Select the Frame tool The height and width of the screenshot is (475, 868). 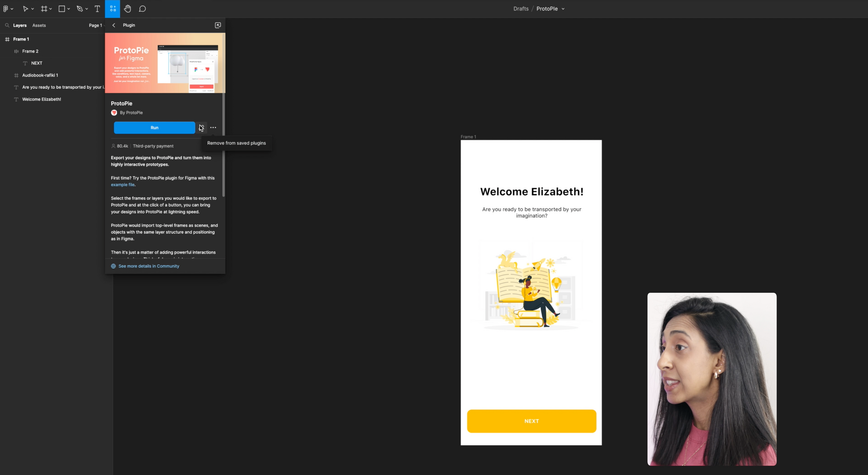pyautogui.click(x=44, y=9)
